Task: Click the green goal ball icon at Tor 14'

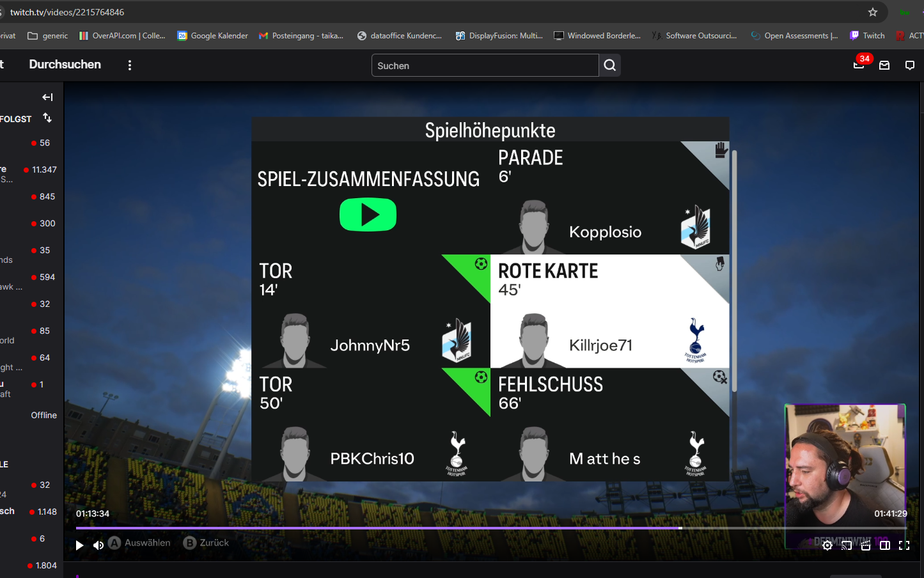Action: pyautogui.click(x=481, y=263)
